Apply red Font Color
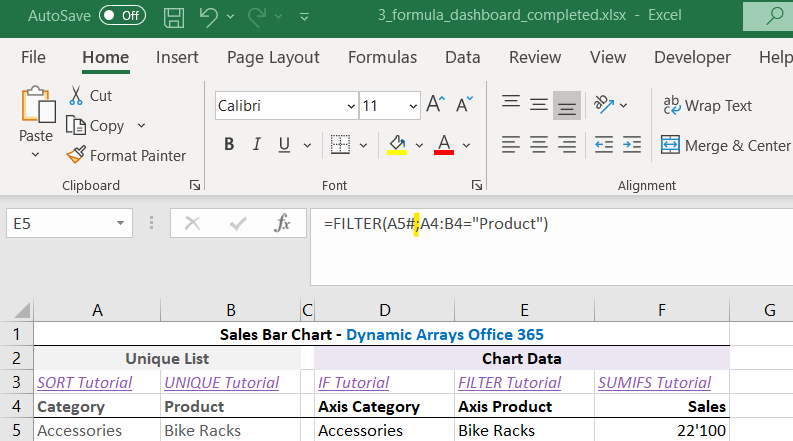 coord(444,145)
